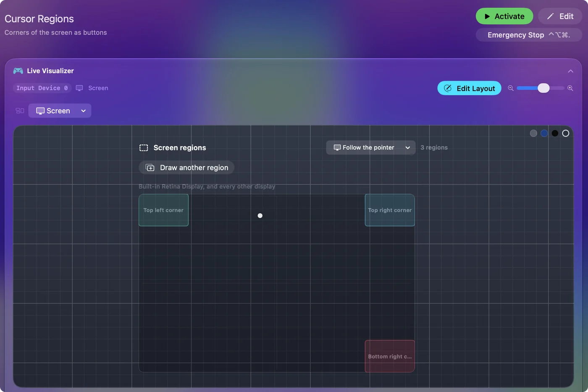Click the Activate play button
Viewport: 588px width, 392px height.
click(x=504, y=16)
